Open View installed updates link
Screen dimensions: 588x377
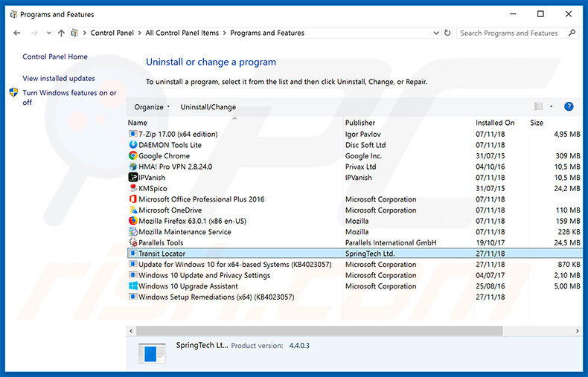click(x=59, y=78)
